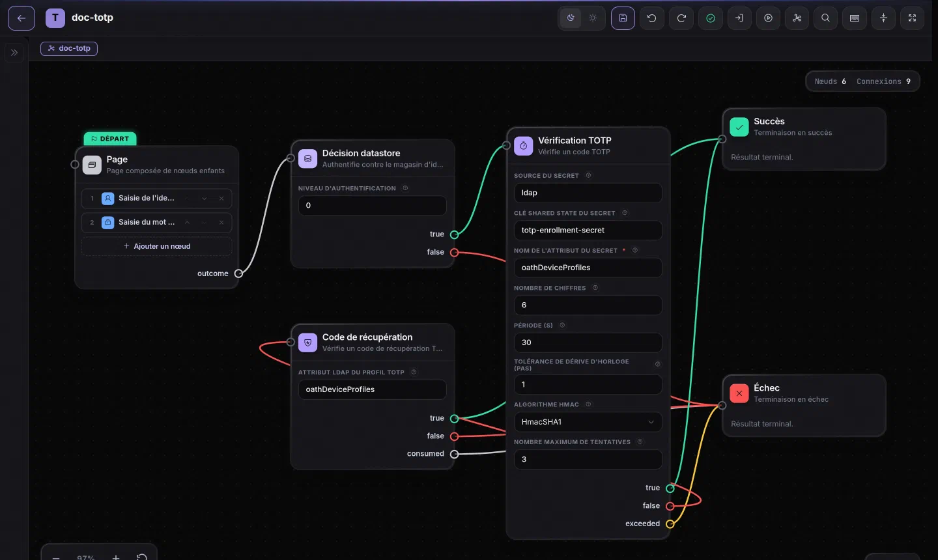Screen dimensions: 938x560
Task: Click the Page node outcome output port
Action: (238, 273)
